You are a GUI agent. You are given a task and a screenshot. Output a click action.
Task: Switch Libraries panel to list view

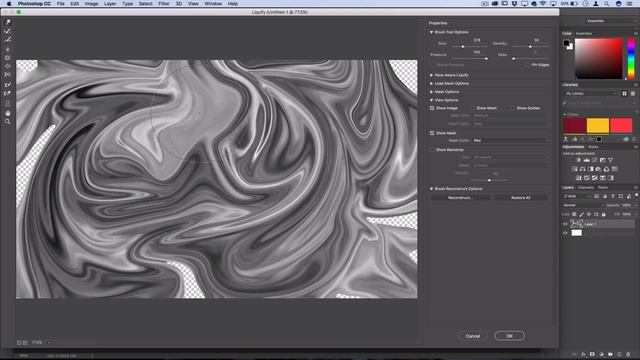point(633,93)
